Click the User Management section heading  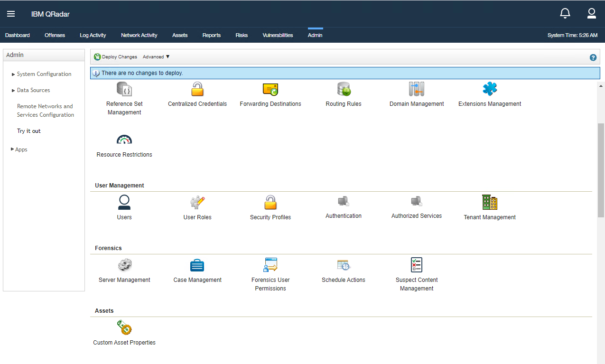click(120, 186)
